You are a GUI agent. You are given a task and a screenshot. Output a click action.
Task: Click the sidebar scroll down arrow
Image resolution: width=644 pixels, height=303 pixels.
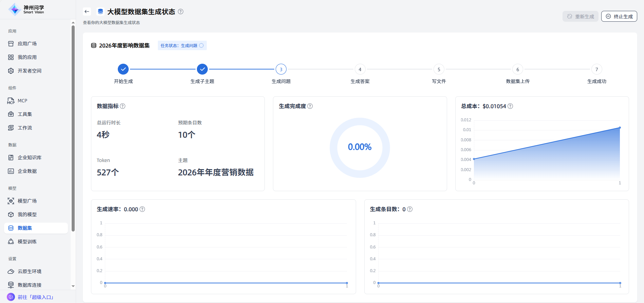[x=73, y=286]
